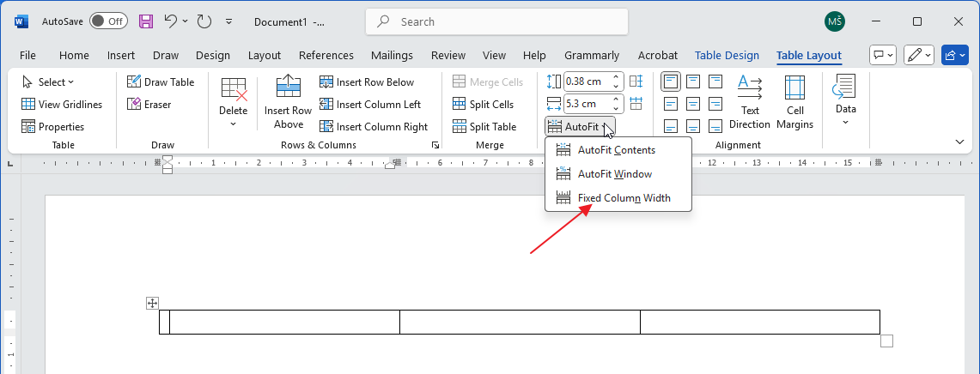Click into the Search box
The image size is (980, 374).
click(x=497, y=21)
